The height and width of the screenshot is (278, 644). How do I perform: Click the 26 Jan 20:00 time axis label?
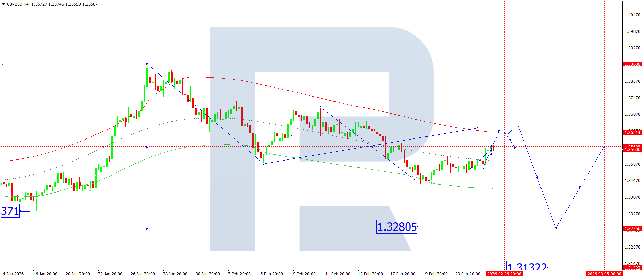(142, 274)
